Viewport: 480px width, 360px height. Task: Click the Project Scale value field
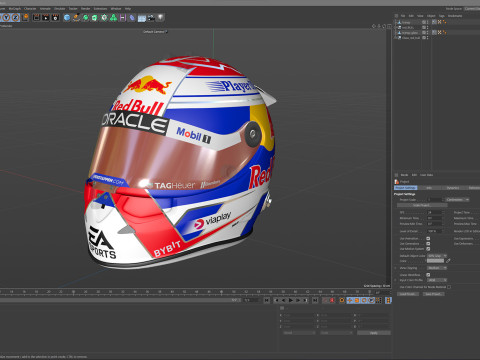coord(434,199)
